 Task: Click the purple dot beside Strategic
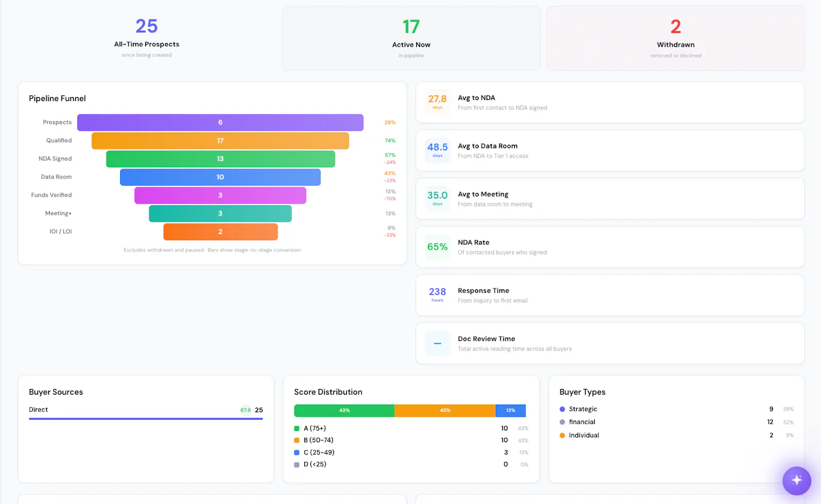[x=562, y=409]
